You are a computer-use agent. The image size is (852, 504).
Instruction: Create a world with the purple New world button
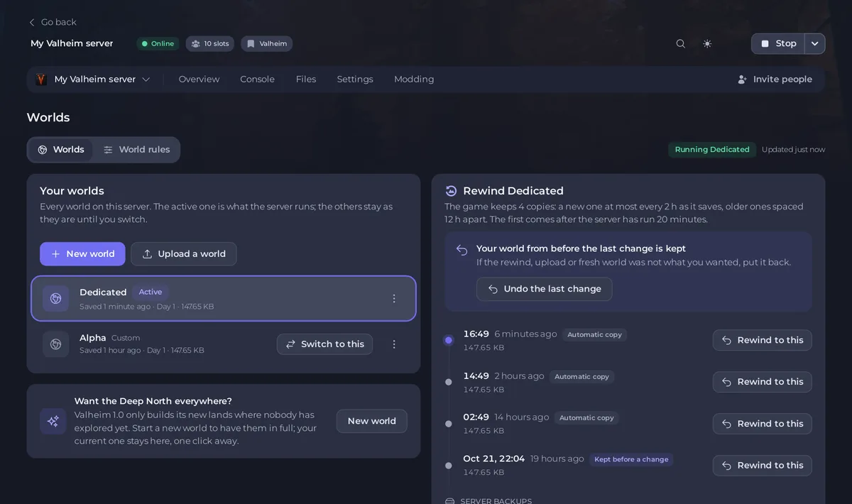tap(82, 254)
